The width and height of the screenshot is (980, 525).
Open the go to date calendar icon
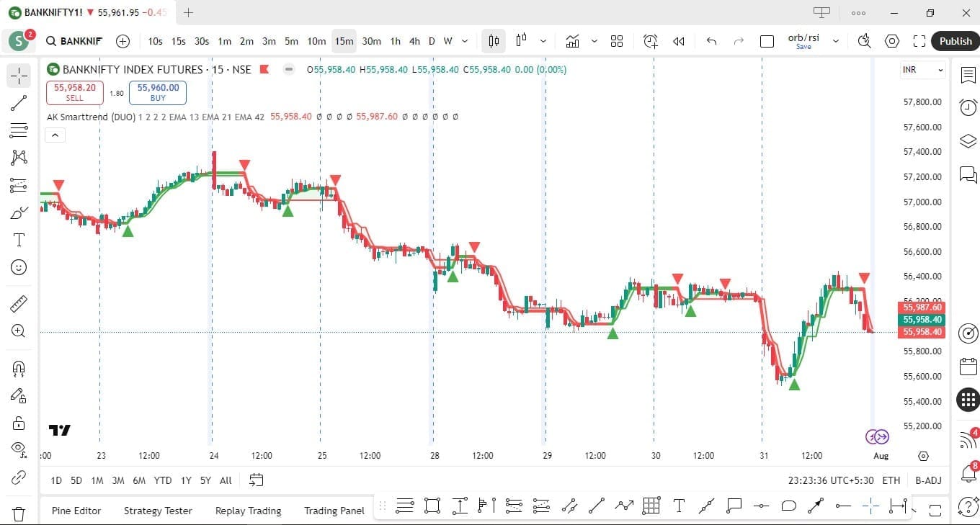[256, 480]
